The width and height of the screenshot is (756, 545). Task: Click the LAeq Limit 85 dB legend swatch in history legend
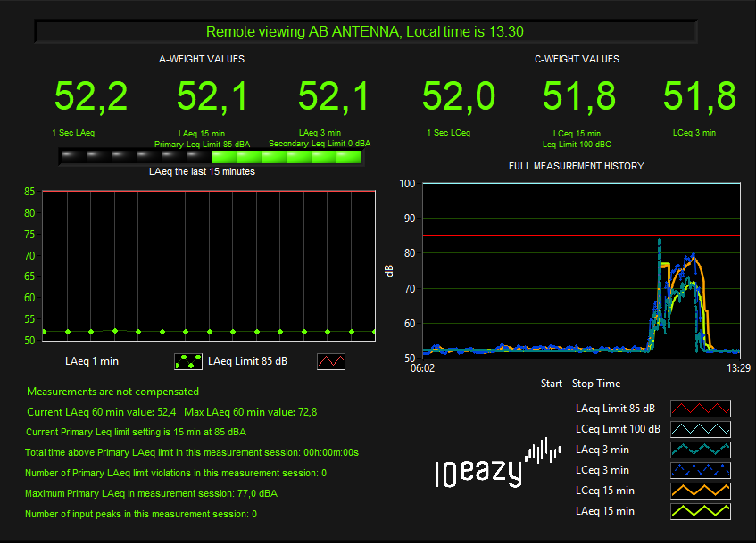pyautogui.click(x=700, y=409)
